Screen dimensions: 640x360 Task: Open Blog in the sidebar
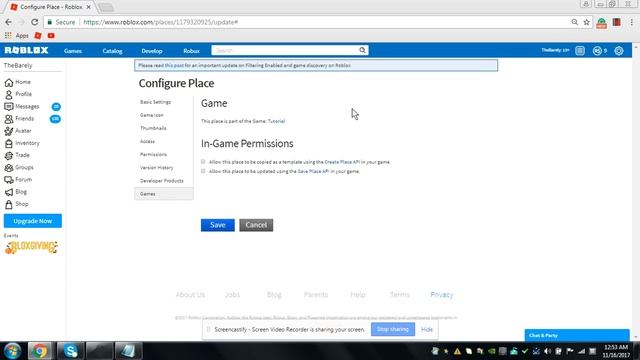pos(16,192)
